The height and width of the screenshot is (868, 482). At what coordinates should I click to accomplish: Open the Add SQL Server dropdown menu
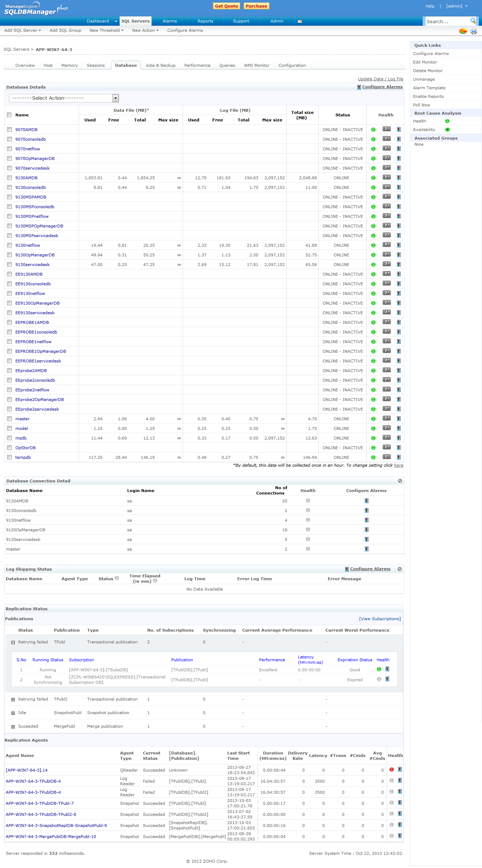click(x=23, y=30)
